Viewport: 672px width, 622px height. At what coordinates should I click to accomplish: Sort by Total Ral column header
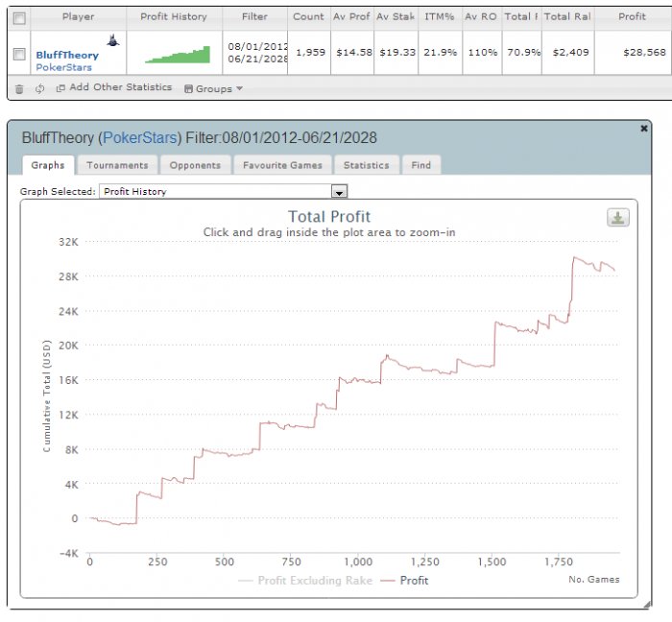567,16
